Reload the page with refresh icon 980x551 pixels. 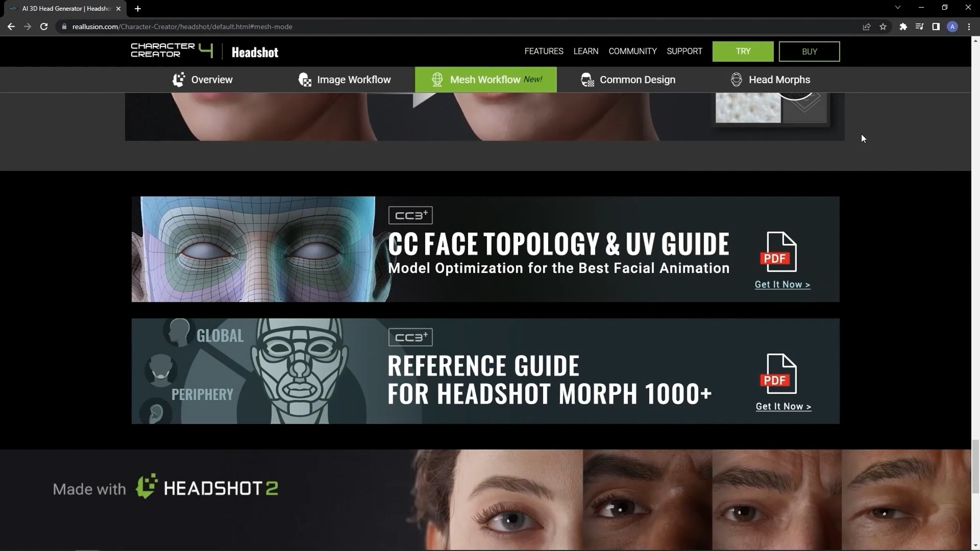pos(44,27)
